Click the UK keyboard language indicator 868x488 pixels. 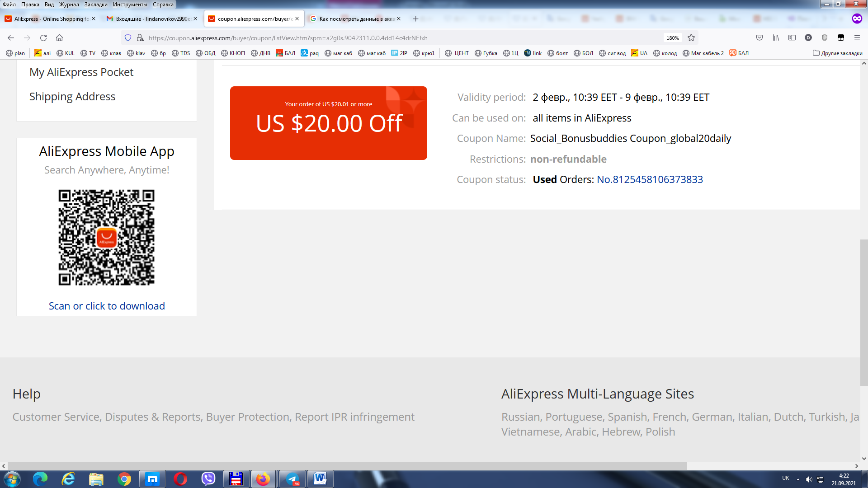pyautogui.click(x=786, y=478)
